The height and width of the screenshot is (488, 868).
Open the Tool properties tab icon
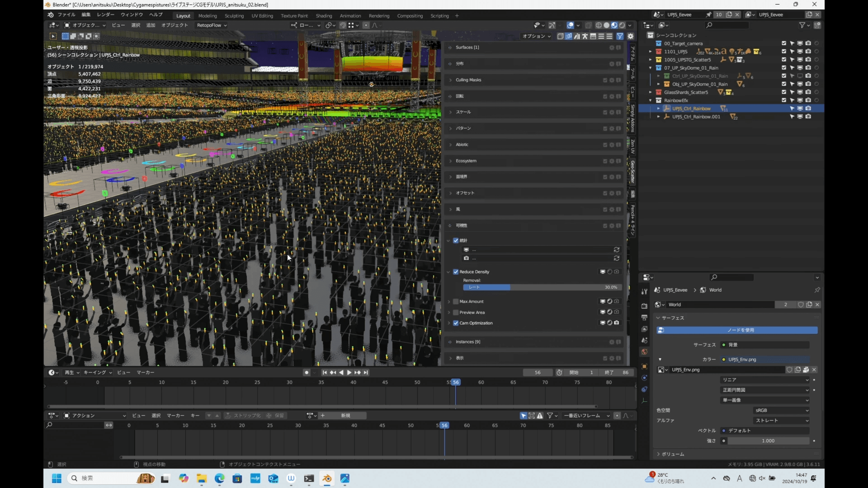coord(644,292)
